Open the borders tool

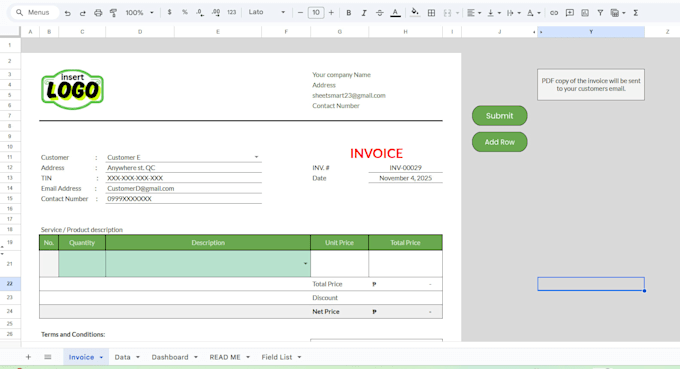pyautogui.click(x=431, y=13)
